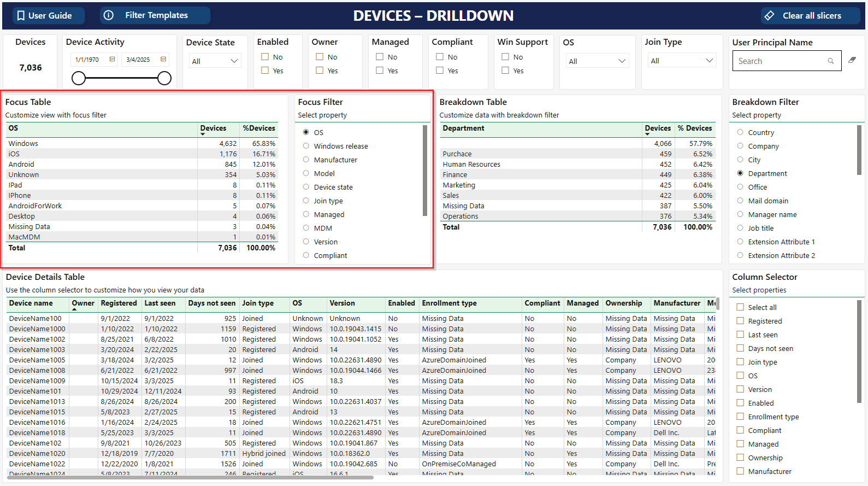Click the Filter Templates info icon
Image resolution: width=868 pixels, height=486 pixels.
tap(109, 15)
